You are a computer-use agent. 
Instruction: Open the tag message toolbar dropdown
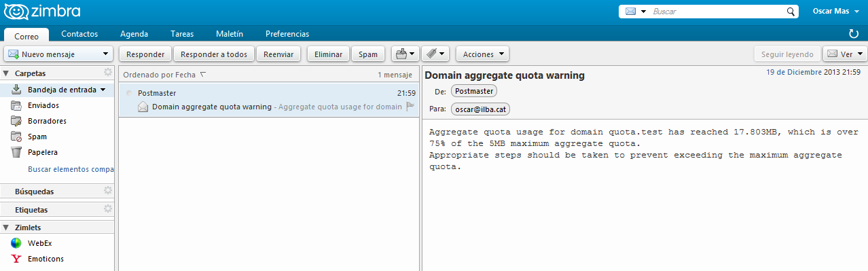[x=435, y=54]
